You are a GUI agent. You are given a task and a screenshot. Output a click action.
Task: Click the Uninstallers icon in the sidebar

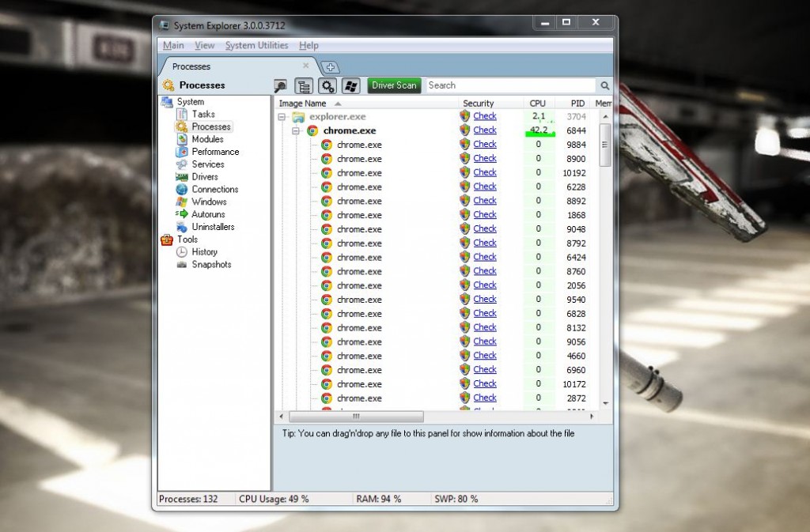click(182, 227)
